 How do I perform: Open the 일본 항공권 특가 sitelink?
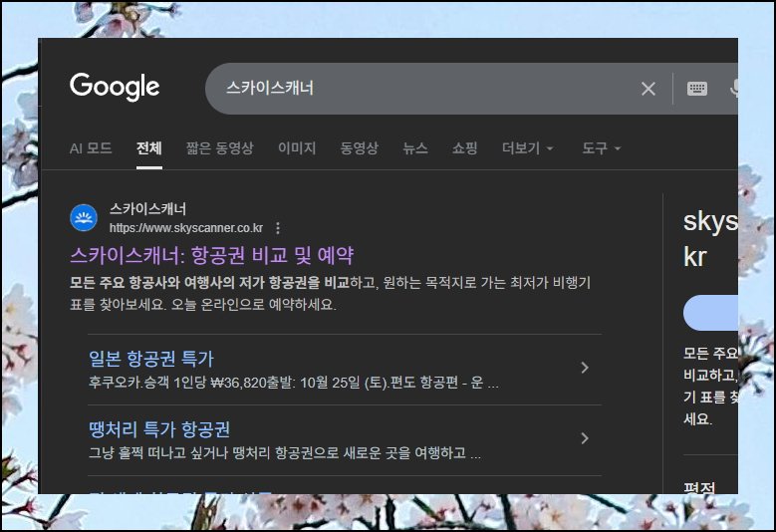click(151, 359)
